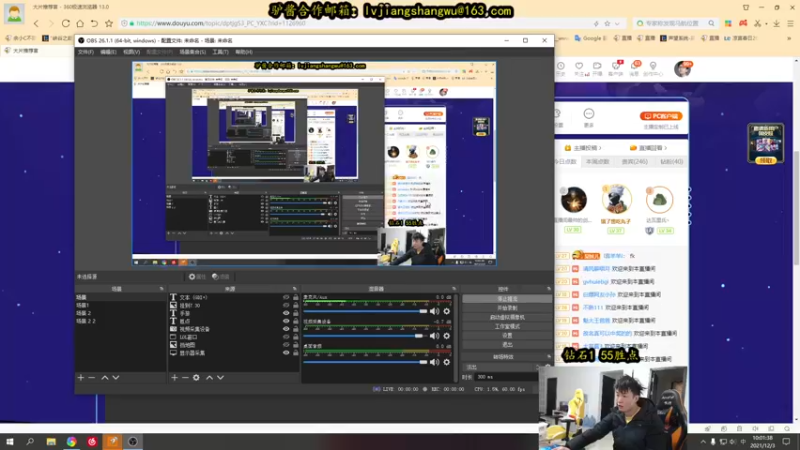The width and height of the screenshot is (800, 450).
Task: Pop out the Controls dock panel
Action: [x=549, y=289]
